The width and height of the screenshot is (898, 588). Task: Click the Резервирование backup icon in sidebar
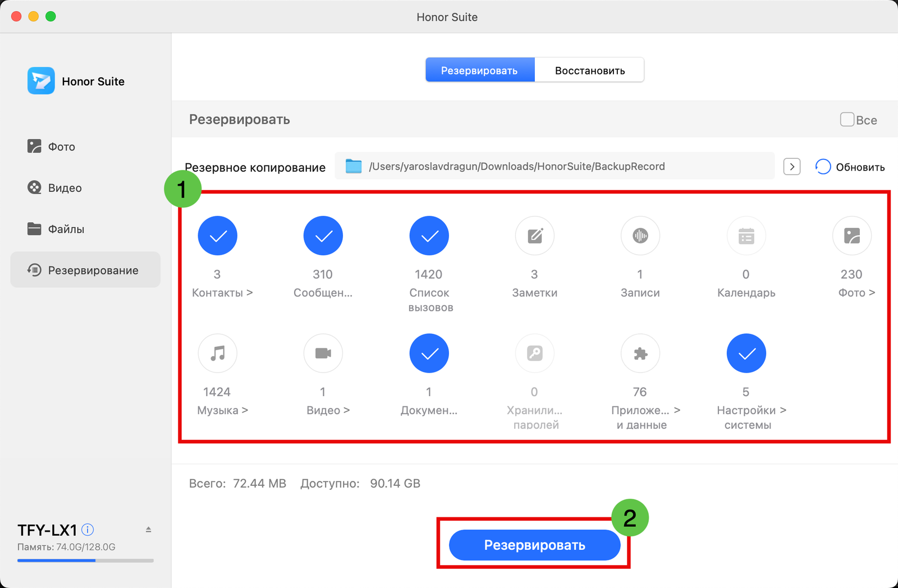click(34, 270)
